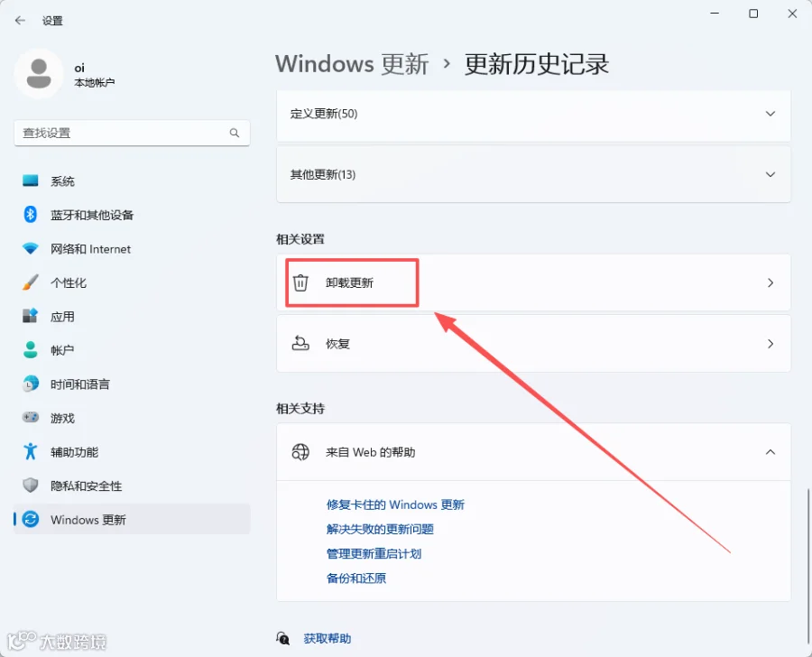Click the Wi-Fi network icon
This screenshot has height=657, width=812.
(31, 249)
